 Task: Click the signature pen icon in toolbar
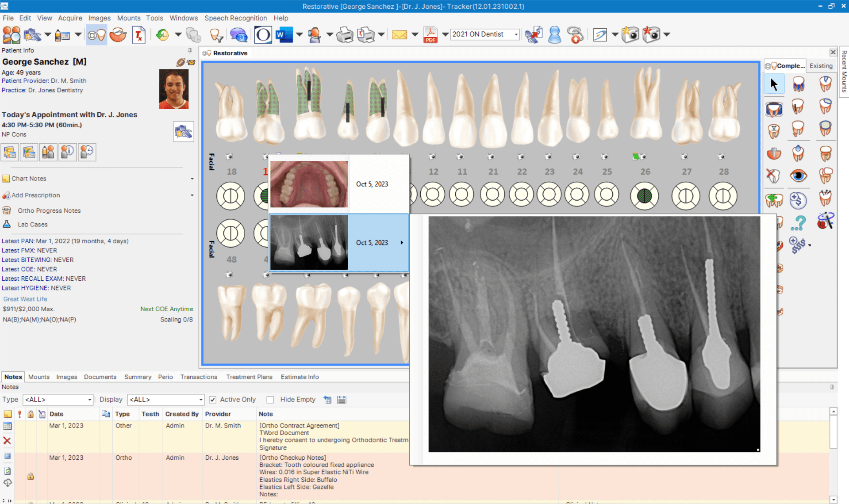click(600, 34)
